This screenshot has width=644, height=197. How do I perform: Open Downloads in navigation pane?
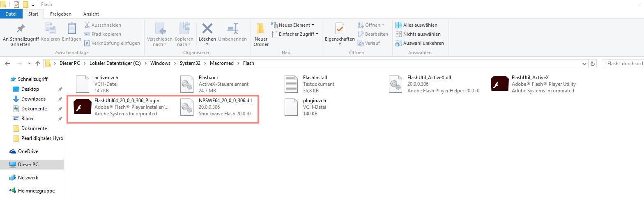33,99
